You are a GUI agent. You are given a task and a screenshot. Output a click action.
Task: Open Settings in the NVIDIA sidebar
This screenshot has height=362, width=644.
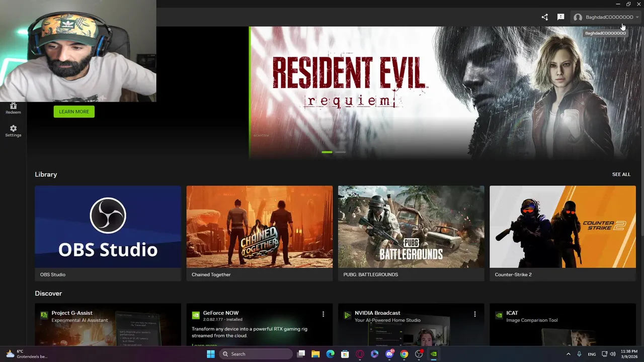tap(13, 131)
